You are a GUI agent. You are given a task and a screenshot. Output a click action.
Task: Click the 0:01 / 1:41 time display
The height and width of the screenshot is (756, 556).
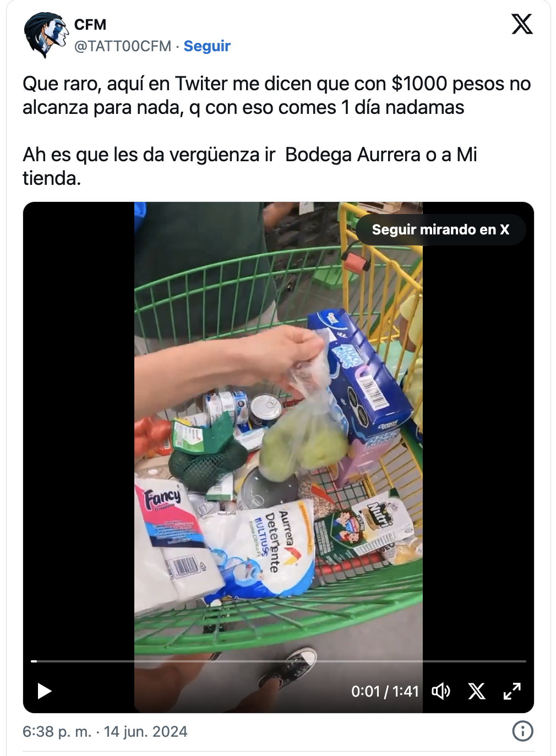[x=385, y=691]
